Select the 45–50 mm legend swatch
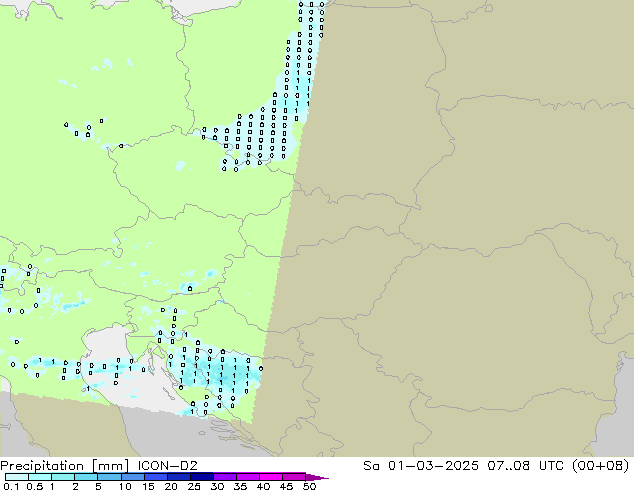 pos(294,477)
